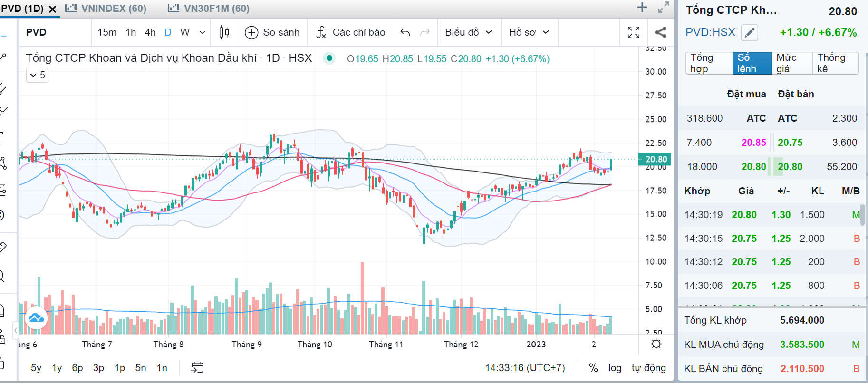Screen dimensions: 868x383
Task: Open the candlestick chart style picker
Action: 224,32
